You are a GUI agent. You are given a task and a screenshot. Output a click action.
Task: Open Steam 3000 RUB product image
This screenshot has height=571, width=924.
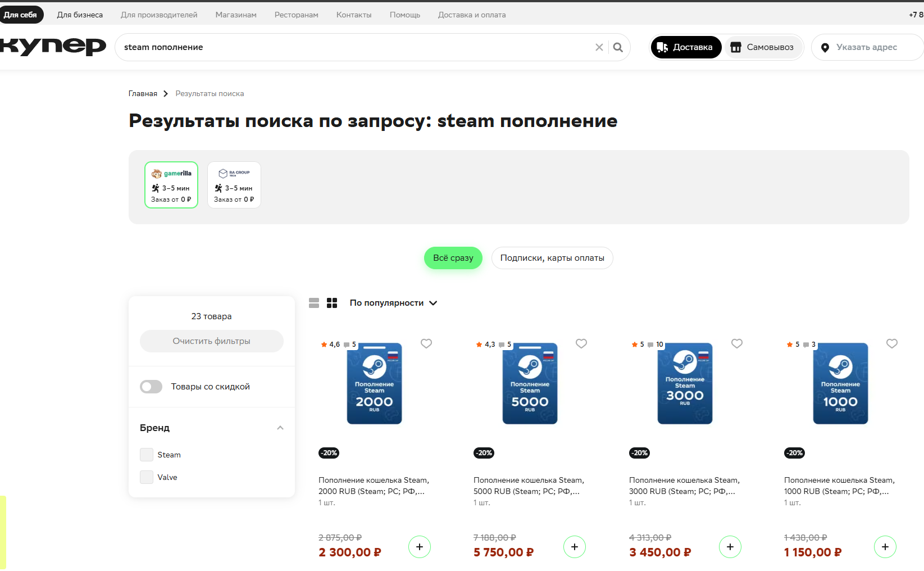point(685,383)
